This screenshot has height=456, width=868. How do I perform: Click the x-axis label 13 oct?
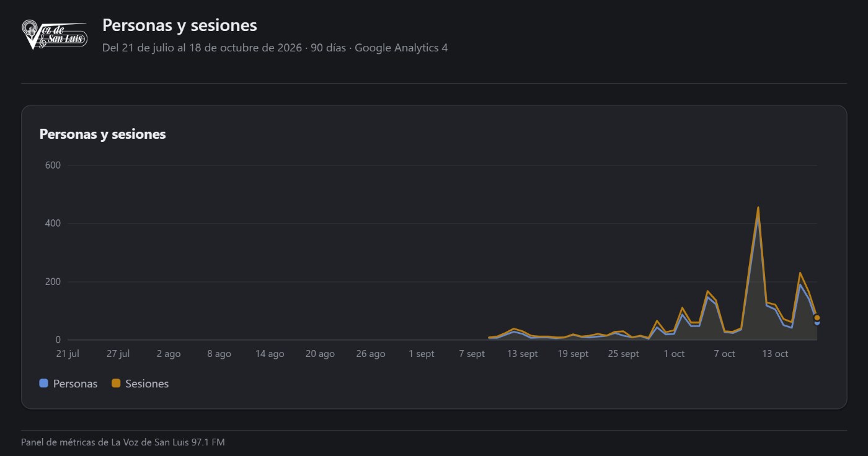tap(775, 354)
